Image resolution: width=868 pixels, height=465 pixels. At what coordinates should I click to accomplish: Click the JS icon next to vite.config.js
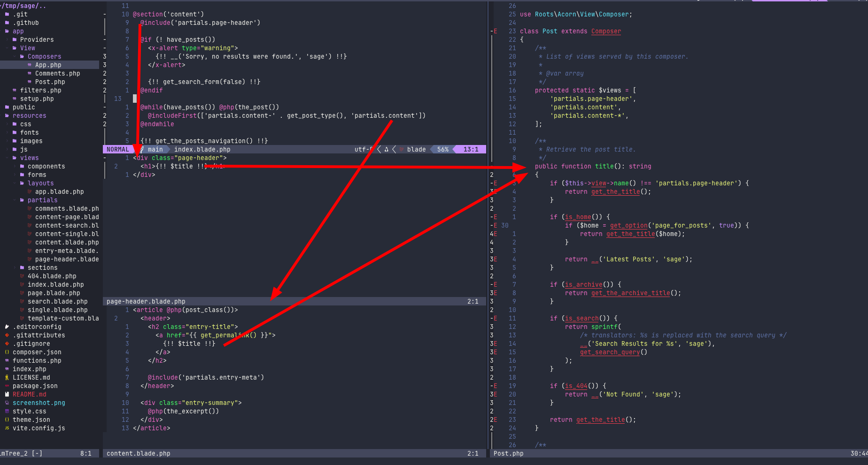7,428
